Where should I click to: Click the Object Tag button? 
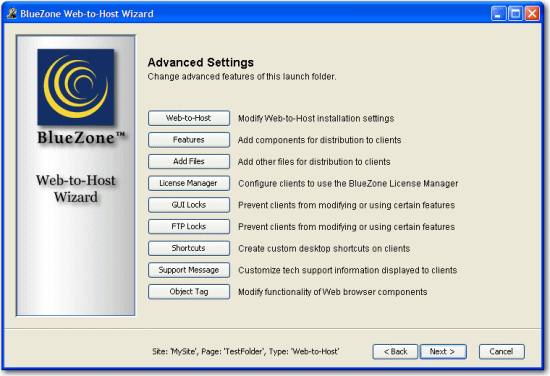tap(189, 291)
